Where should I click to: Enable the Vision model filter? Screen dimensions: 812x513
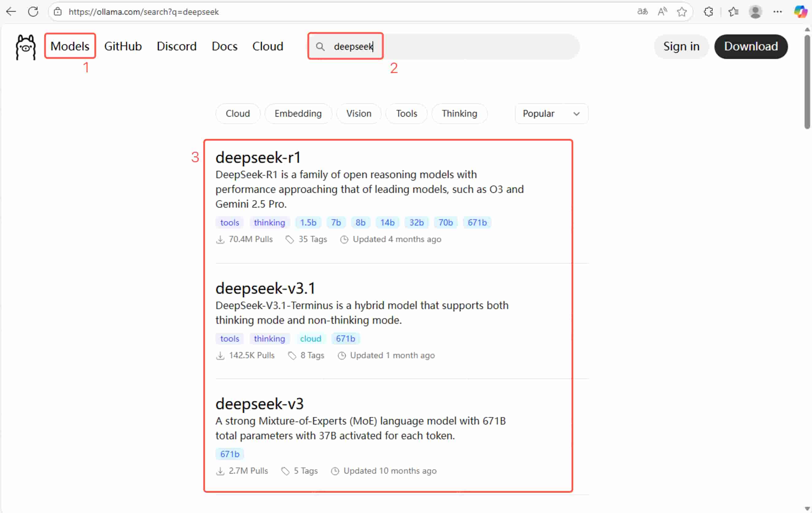358,113
